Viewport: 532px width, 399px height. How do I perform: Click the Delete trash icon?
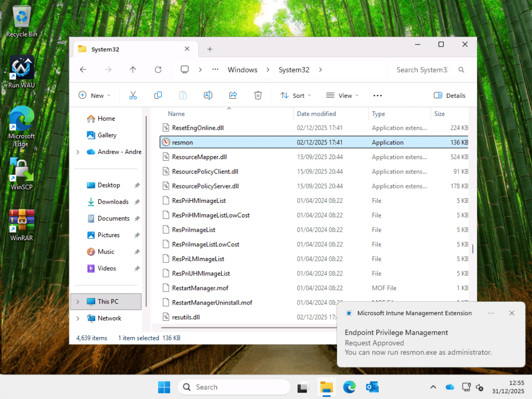[258, 96]
